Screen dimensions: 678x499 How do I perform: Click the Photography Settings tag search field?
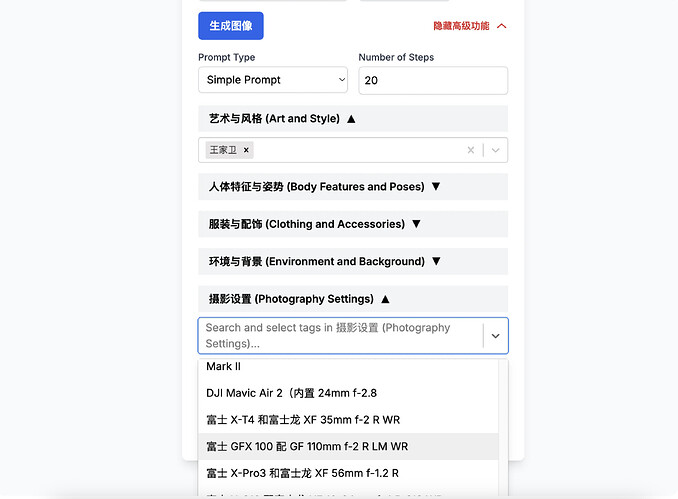tap(338, 335)
